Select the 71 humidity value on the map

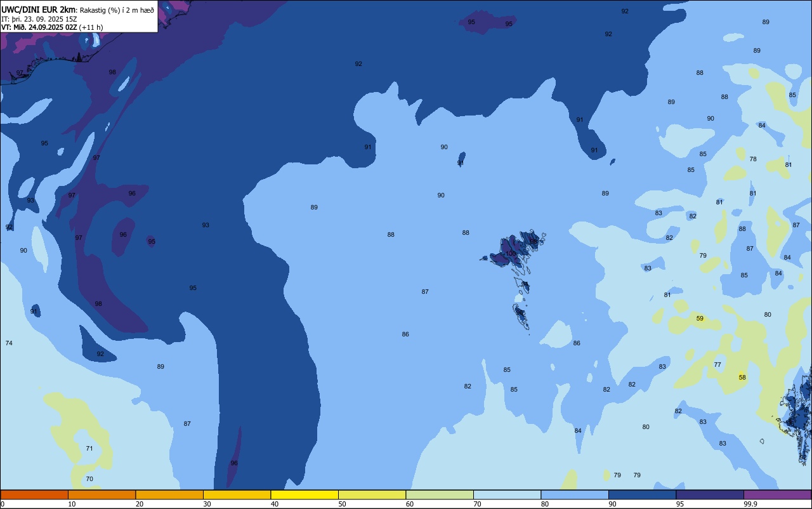tap(89, 449)
